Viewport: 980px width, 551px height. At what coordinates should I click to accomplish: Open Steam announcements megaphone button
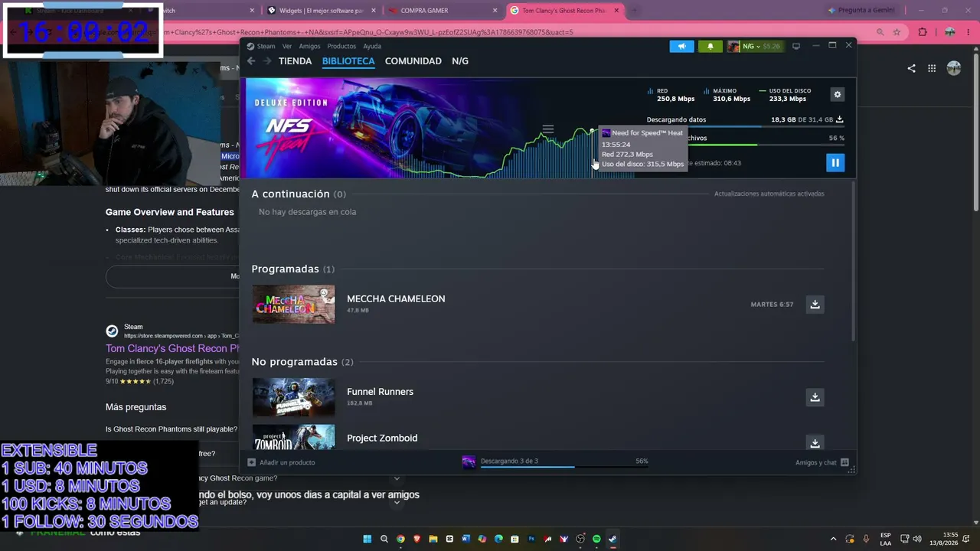click(681, 46)
